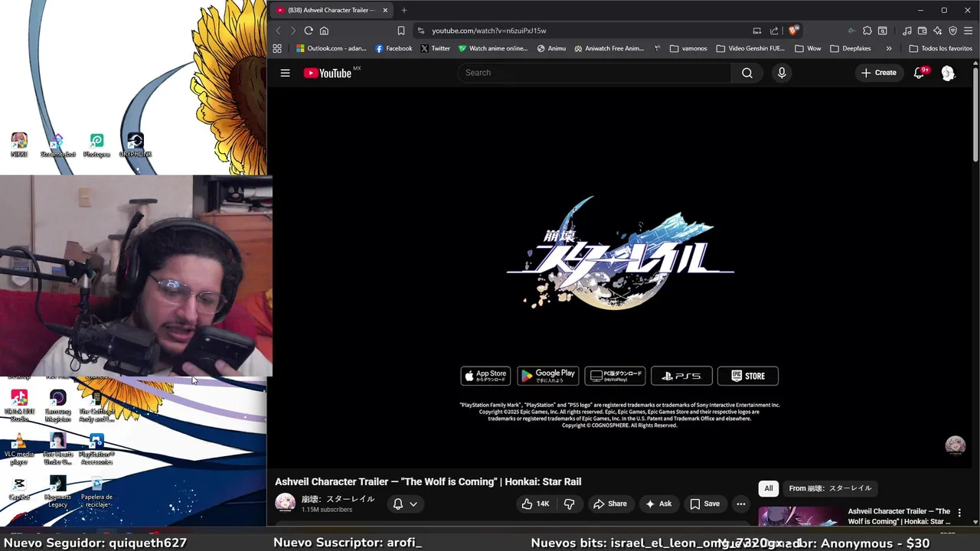The image size is (980, 551).
Task: Open the Aniwatch Free Anime bookmark
Action: 609,48
